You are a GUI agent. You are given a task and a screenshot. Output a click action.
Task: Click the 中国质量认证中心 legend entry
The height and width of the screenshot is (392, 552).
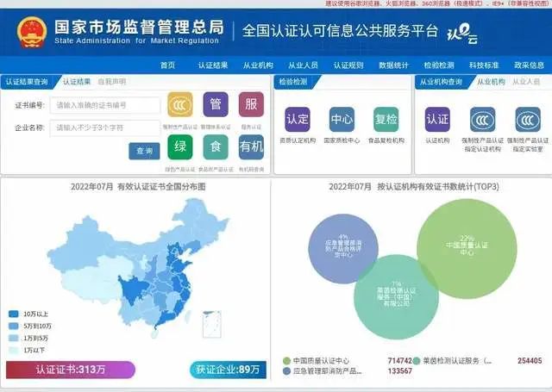320,361
